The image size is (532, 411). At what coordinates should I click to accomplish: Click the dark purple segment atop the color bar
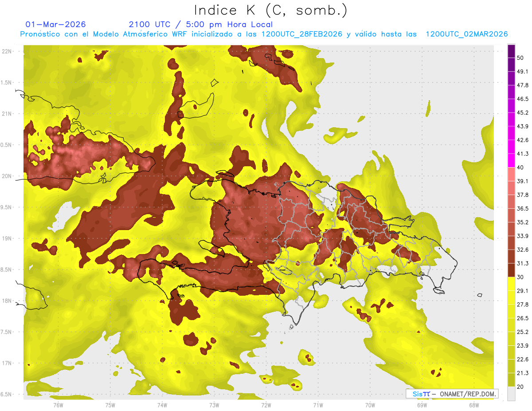pyautogui.click(x=512, y=51)
